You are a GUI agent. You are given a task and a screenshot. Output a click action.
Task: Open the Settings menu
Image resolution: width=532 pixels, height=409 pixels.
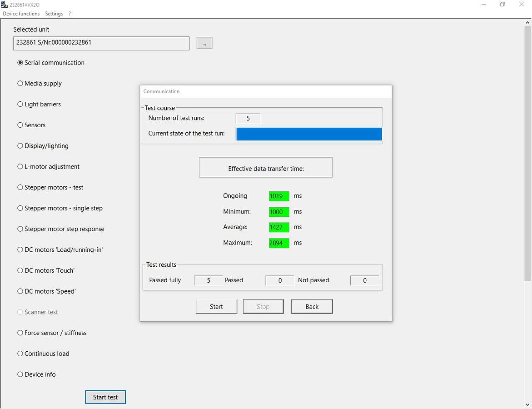(54, 14)
